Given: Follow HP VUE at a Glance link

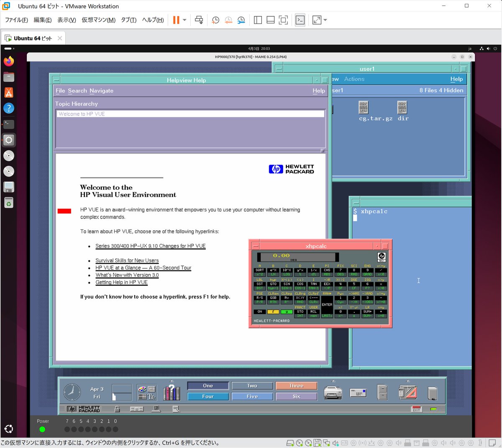Looking at the screenshot, I should [x=143, y=268].
